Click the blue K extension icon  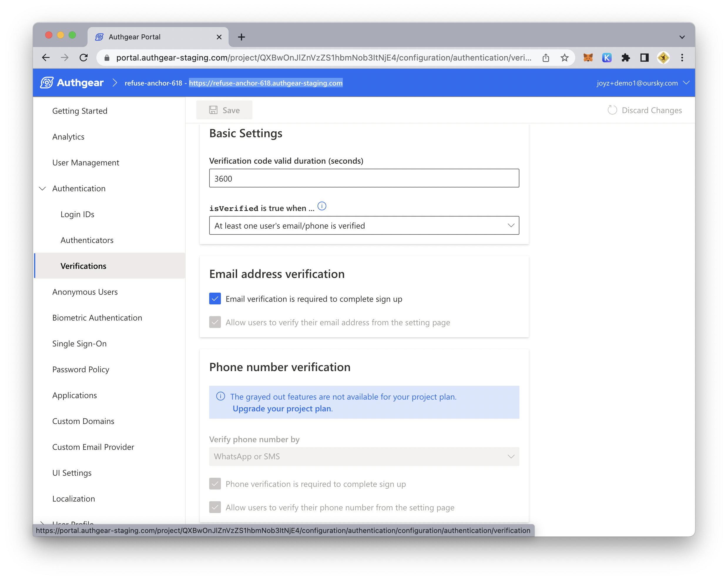pyautogui.click(x=607, y=58)
